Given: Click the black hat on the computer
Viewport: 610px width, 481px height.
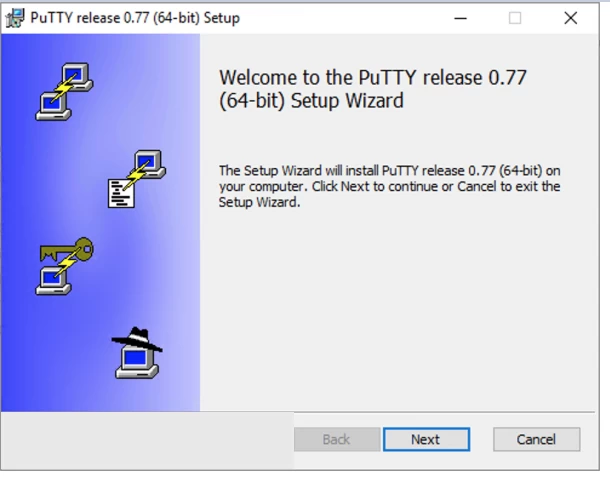Looking at the screenshot, I should tap(137, 339).
